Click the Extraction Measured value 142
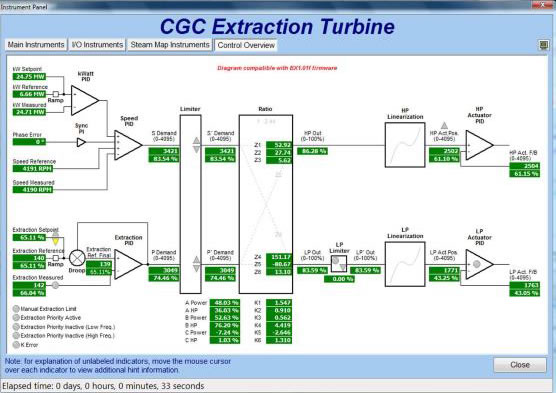 [29, 285]
